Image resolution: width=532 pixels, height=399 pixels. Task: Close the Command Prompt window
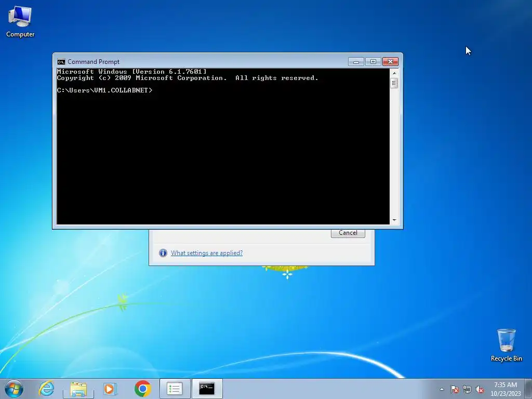coord(391,62)
